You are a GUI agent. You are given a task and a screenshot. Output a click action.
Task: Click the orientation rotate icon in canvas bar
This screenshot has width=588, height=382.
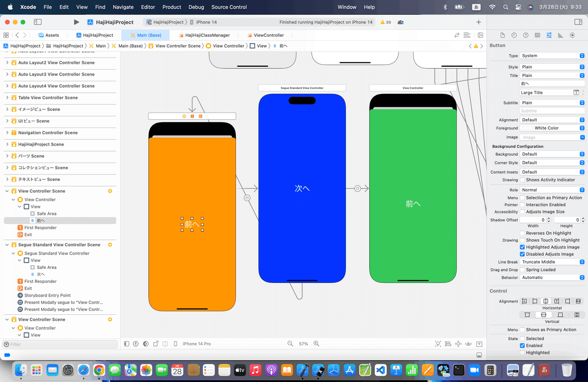point(156,344)
